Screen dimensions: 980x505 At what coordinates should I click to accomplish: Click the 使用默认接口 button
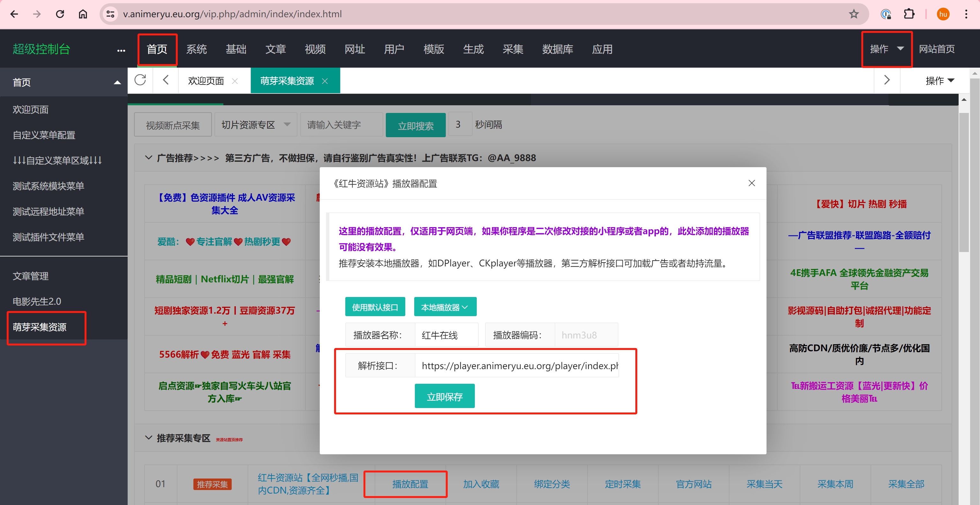(375, 307)
